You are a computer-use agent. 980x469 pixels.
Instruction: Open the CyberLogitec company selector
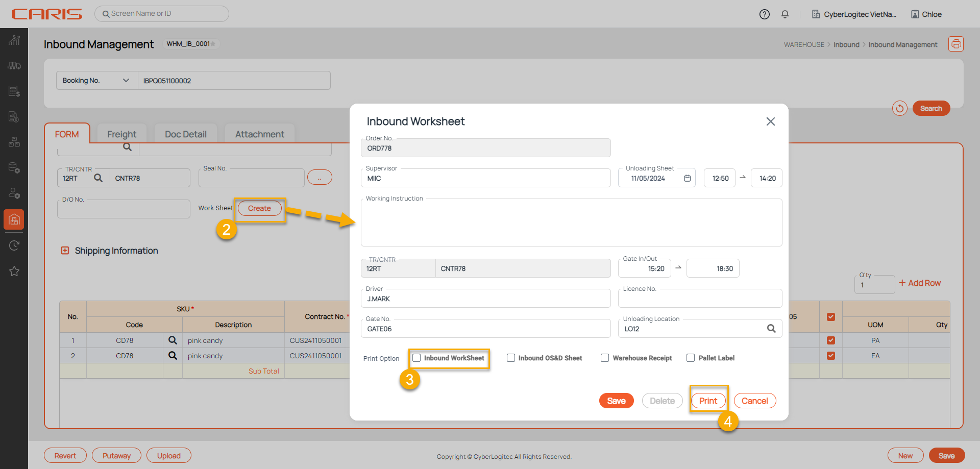854,14
